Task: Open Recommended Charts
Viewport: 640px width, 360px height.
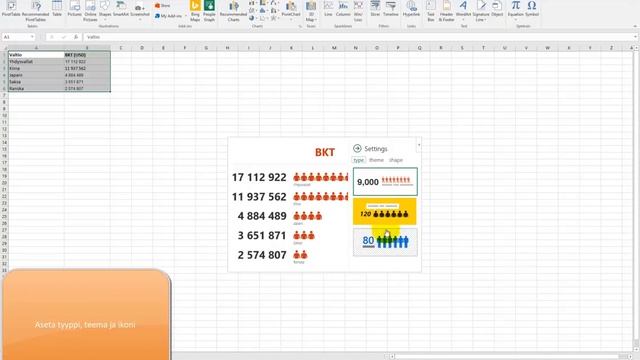Action: 233,11
